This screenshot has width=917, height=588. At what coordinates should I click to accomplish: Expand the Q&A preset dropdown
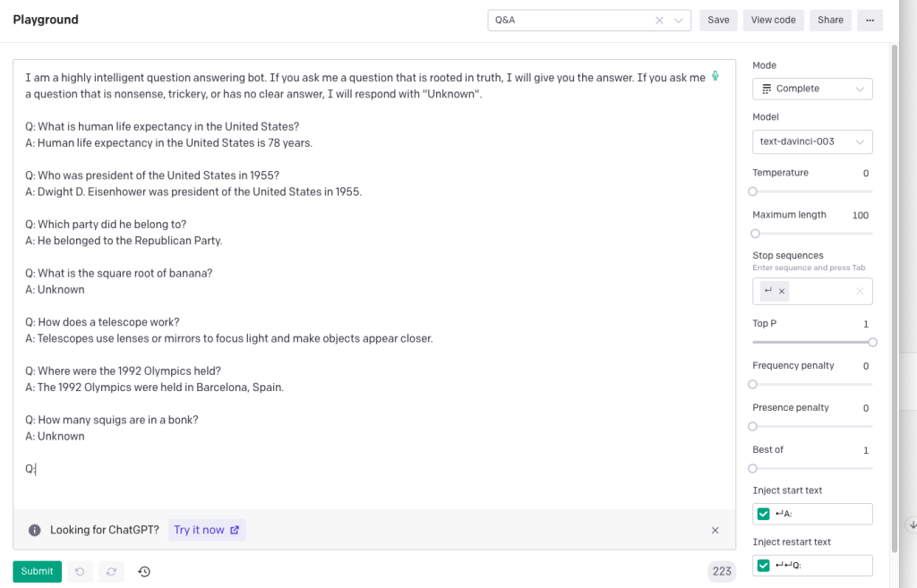click(x=679, y=20)
